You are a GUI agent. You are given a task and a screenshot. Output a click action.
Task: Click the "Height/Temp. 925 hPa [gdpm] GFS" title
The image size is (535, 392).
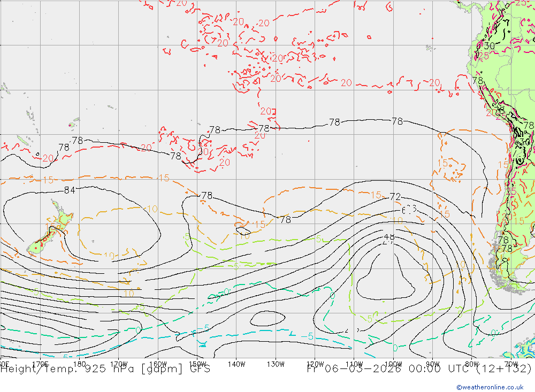point(105,369)
